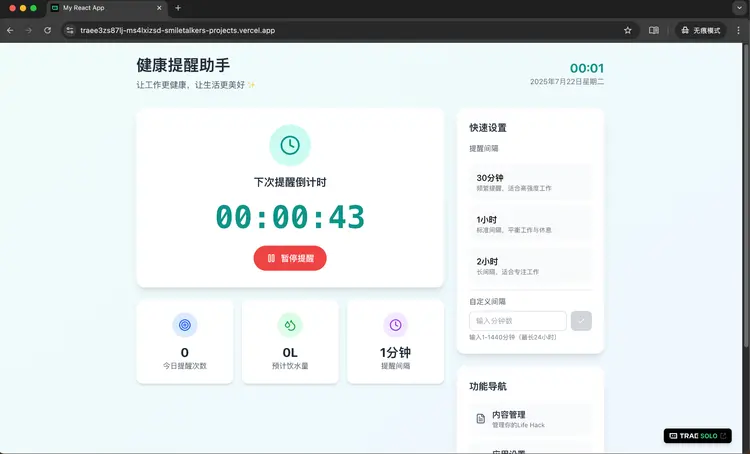750x454 pixels.
Task: Click the target icon for today's reminder count
Action: (184, 325)
